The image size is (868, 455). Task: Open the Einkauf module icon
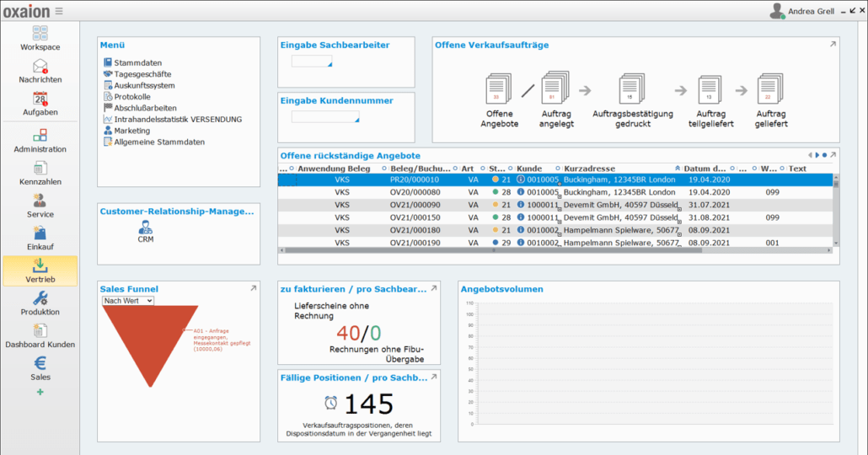coord(40,233)
